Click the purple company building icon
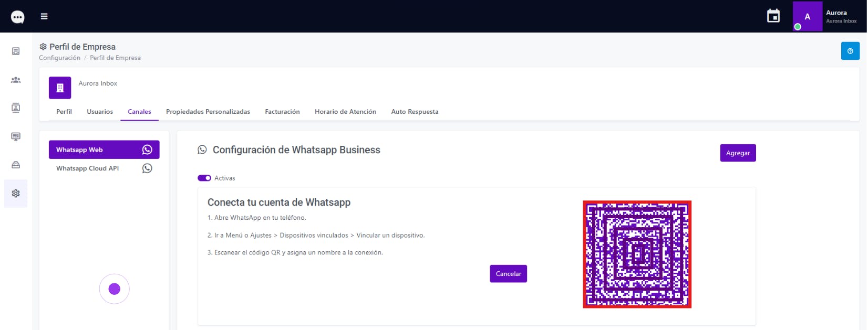868x330 pixels. [x=60, y=88]
